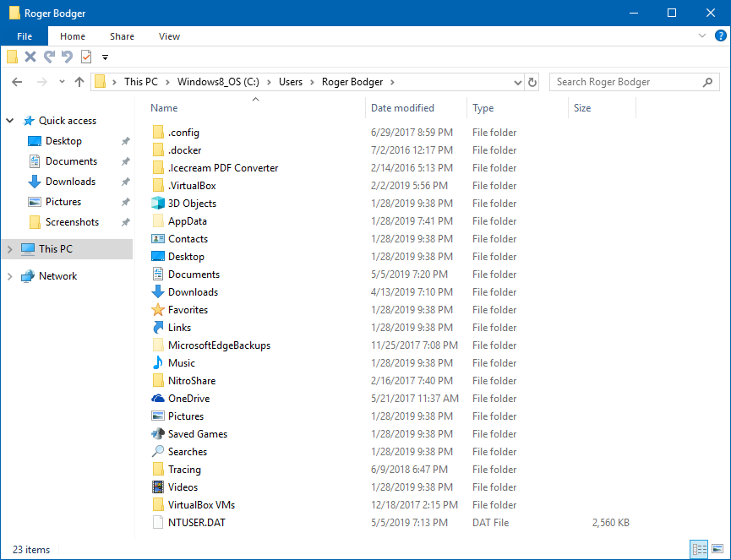Switch to the View ribbon tab
731x560 pixels.
169,36
